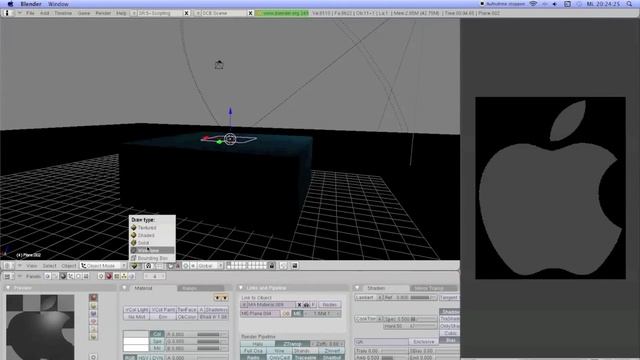
Task: Toggle No Mist option
Action: click(x=137, y=317)
